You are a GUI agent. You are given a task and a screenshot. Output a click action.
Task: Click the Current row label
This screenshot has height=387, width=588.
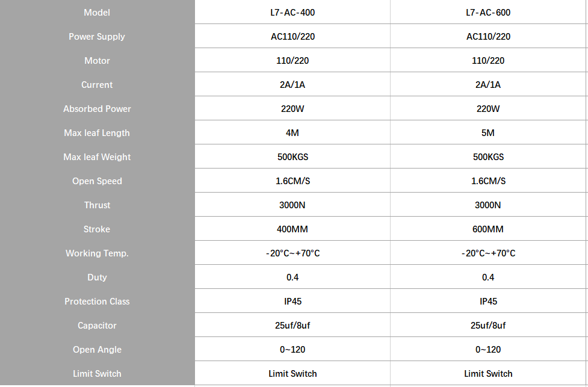coord(97,84)
